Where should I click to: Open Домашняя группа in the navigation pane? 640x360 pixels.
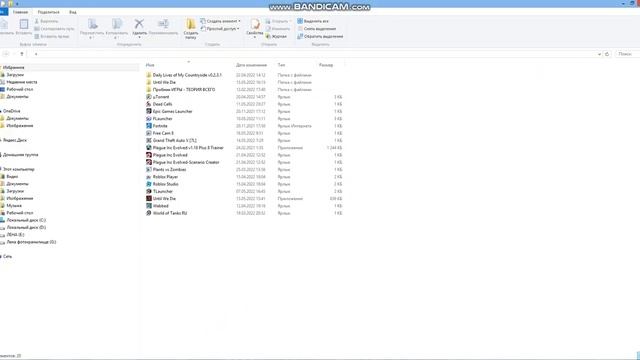pos(20,155)
